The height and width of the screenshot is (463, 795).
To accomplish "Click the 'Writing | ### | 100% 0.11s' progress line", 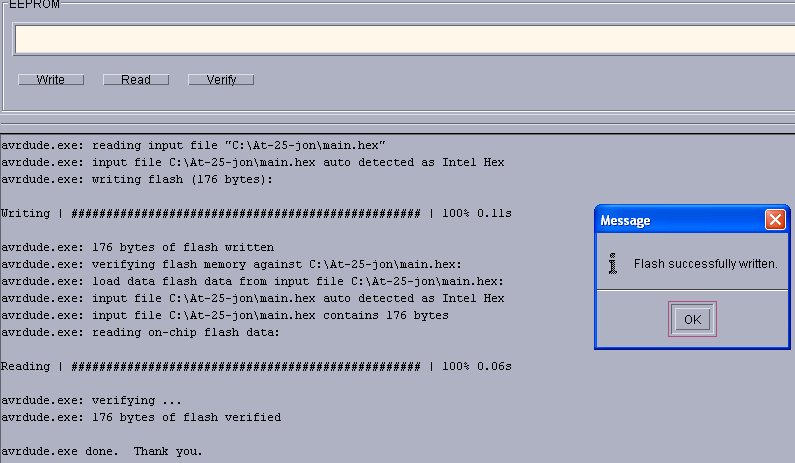I will click(x=256, y=213).
